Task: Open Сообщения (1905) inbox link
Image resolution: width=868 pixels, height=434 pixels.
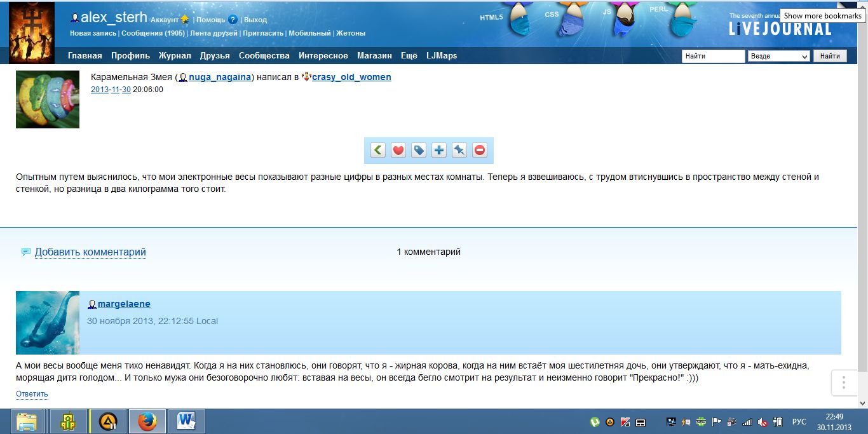Action: click(x=153, y=33)
